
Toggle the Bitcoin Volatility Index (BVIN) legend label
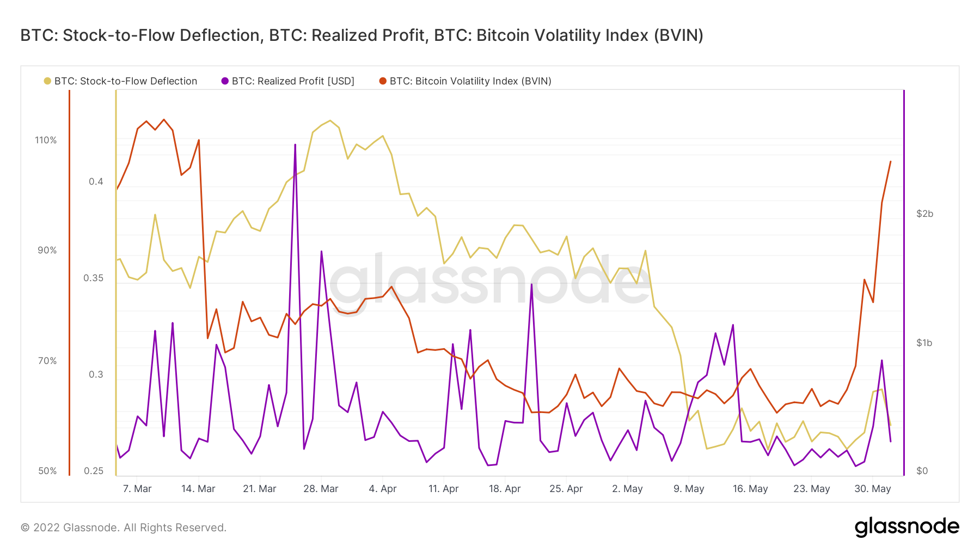470,81
